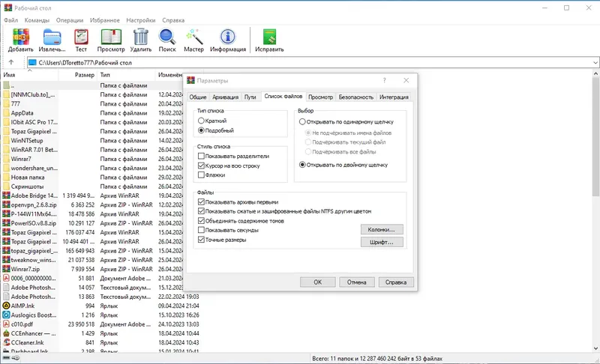This screenshot has height=364, width=600.
Task: Open the Файл menu
Action: (10, 20)
